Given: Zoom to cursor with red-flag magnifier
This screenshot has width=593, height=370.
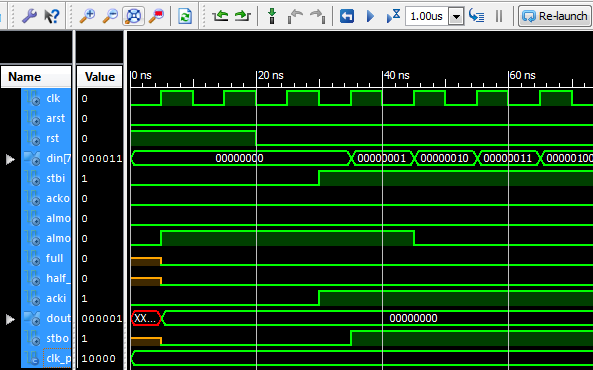Looking at the screenshot, I should 157,16.
